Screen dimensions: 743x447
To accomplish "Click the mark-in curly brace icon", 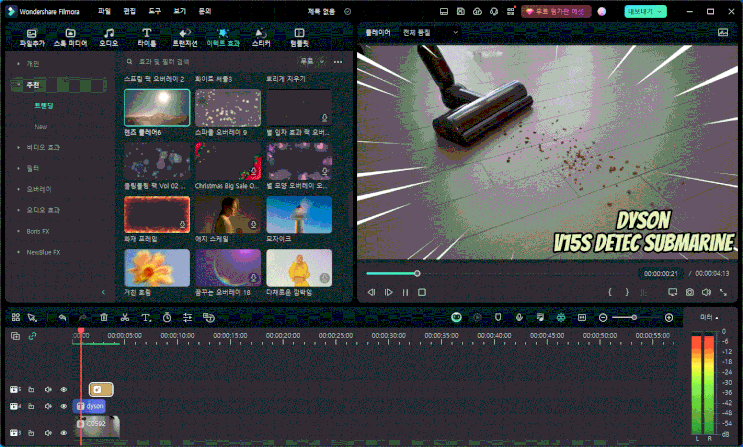I will pos(610,292).
